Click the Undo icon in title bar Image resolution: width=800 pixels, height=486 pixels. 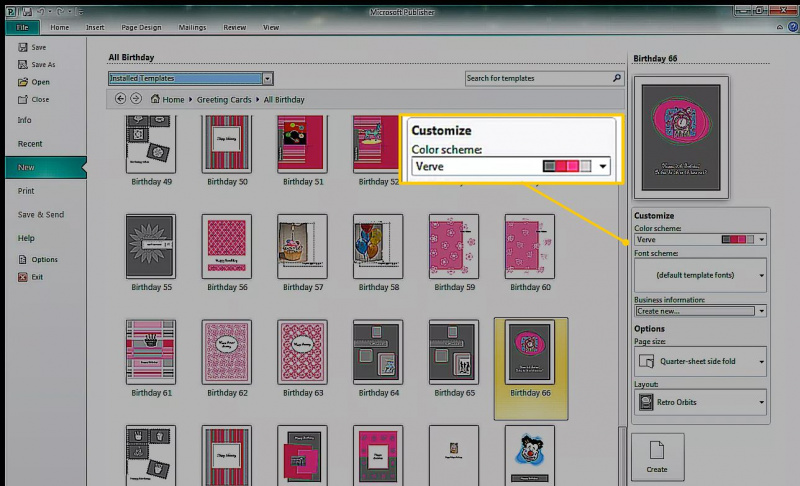tap(41, 11)
